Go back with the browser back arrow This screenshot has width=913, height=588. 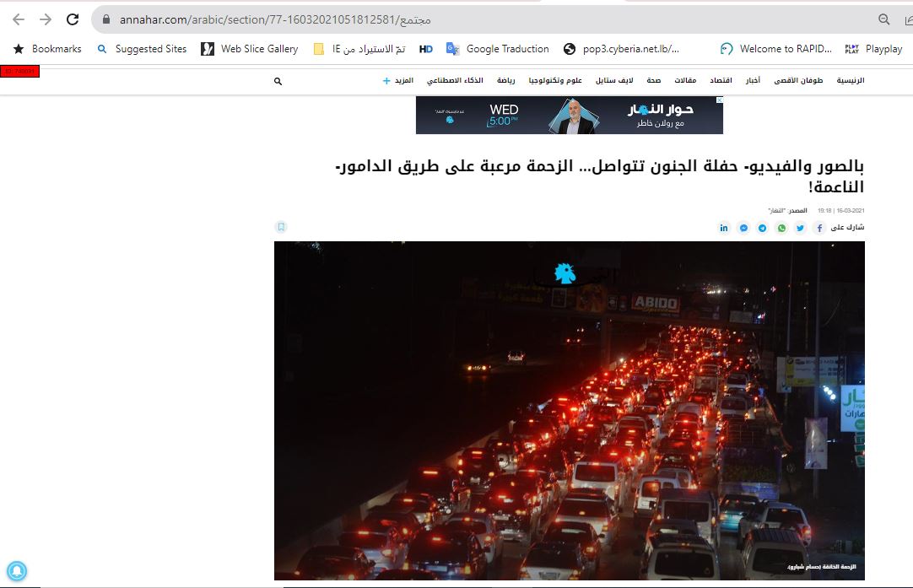tap(19, 19)
